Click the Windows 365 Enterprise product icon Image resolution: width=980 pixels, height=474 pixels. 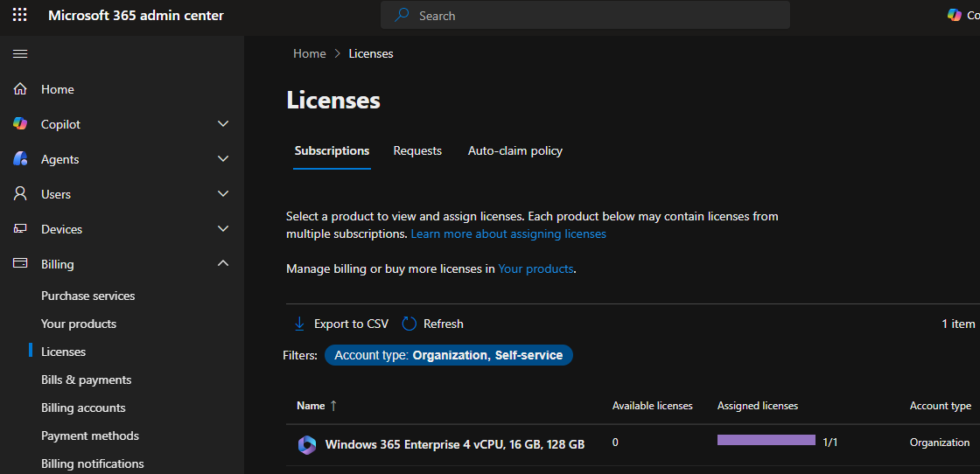point(306,444)
